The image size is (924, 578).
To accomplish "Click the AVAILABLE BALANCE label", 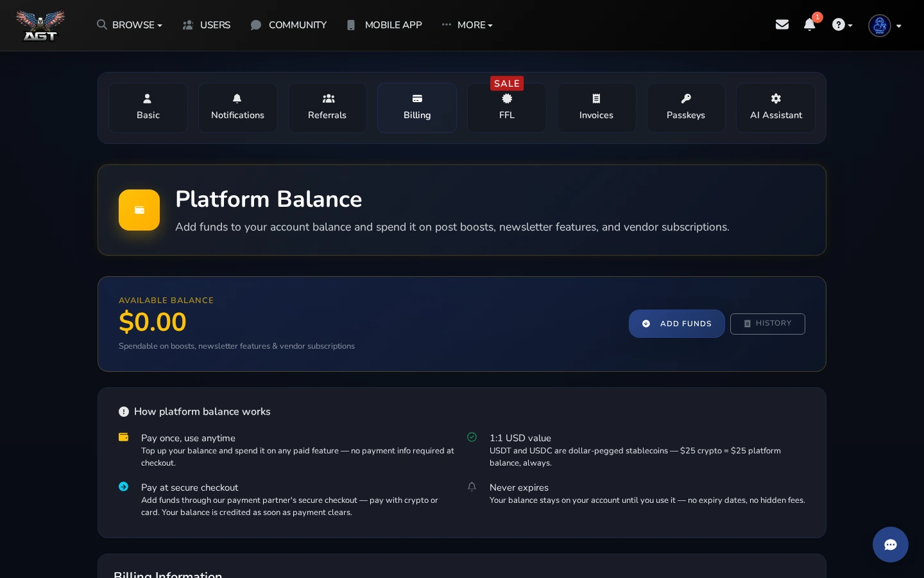I will pos(166,300).
